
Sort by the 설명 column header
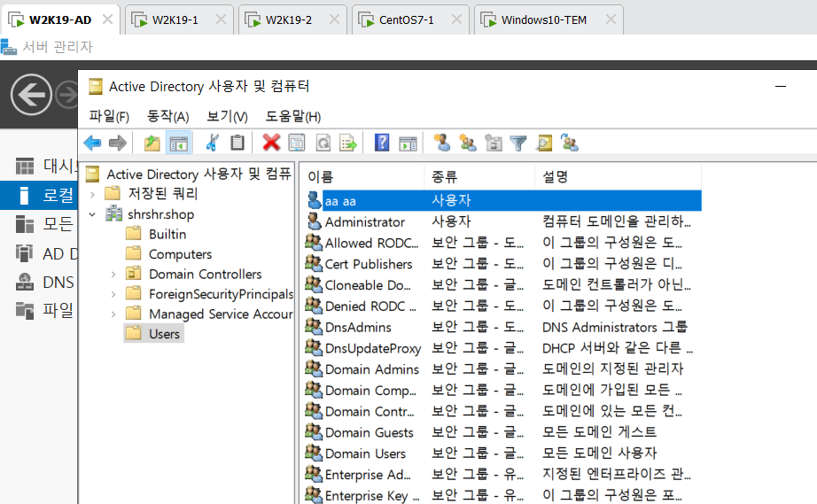pos(618,177)
